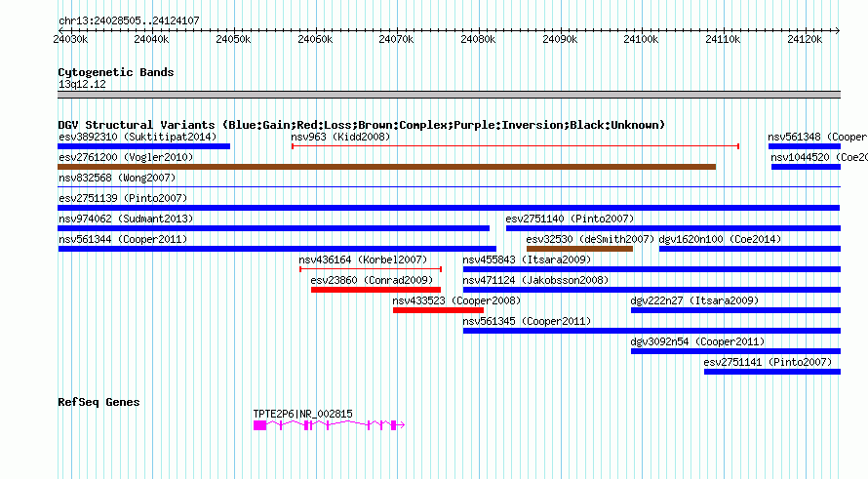868x479 pixels.
Task: Click the nsv455843 (Itsara2009) blue bar
Action: tap(652, 269)
